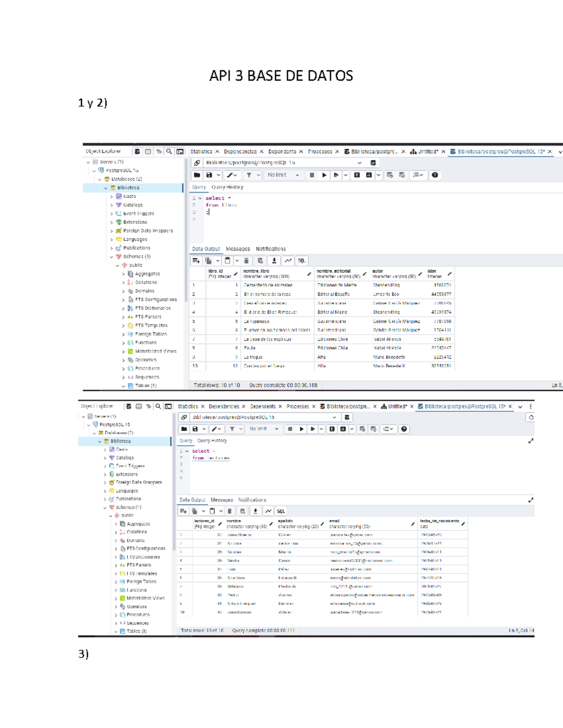Image resolution: width=563 pixels, height=728 pixels.
Task: Click 'Total rows: 10 of 10' in top screenshot
Action: (x=217, y=385)
